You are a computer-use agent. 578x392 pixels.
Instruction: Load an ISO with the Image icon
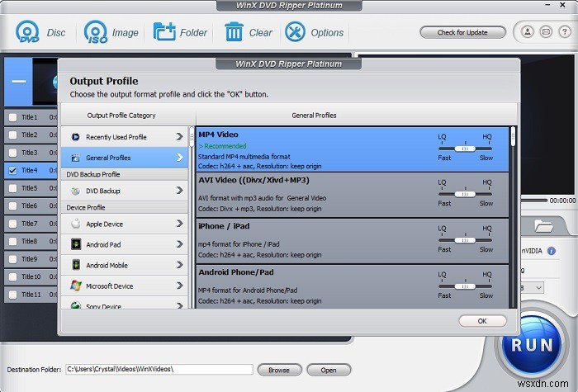[x=96, y=31]
